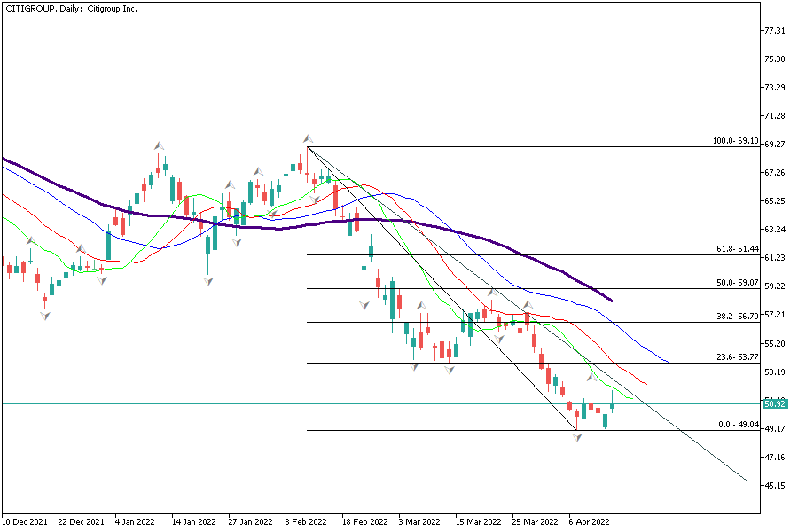
Task: Click the right end of the thick purple moving average
Action: pos(612,301)
